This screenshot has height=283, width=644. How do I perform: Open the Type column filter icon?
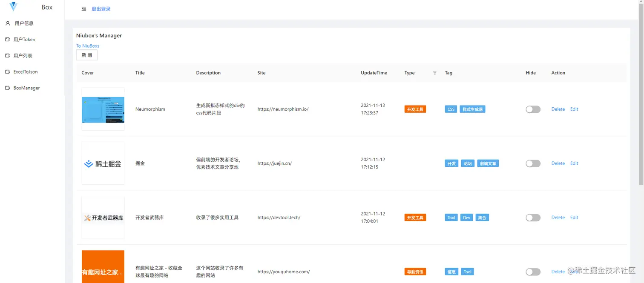tap(435, 73)
